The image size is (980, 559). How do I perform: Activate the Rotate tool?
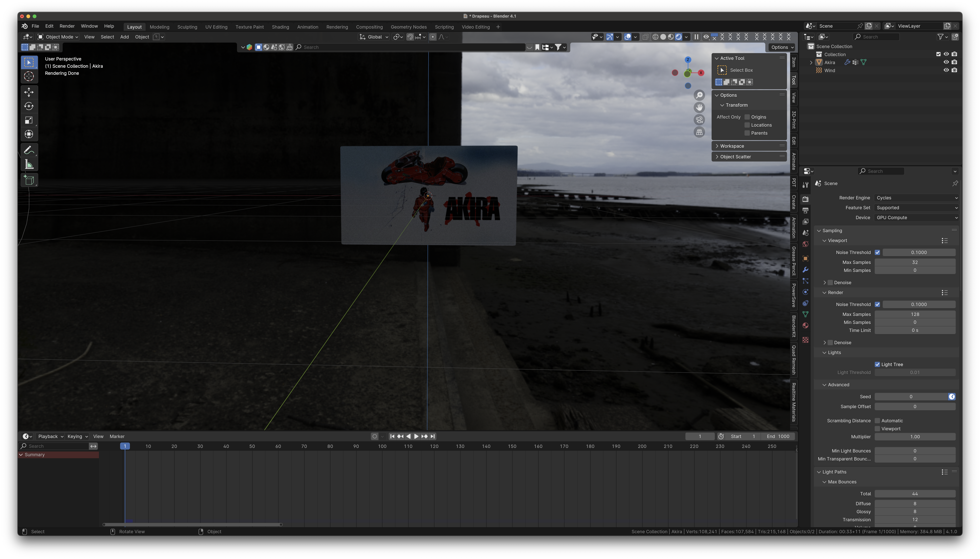(29, 106)
